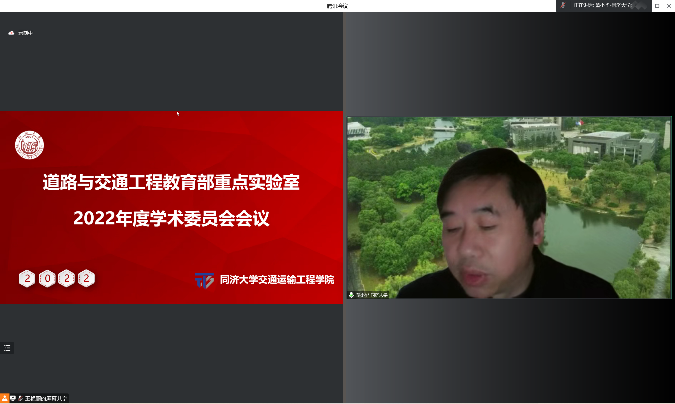This screenshot has width=675, height=404.
Task: Click the participant name label on the video tile
Action: point(373,294)
